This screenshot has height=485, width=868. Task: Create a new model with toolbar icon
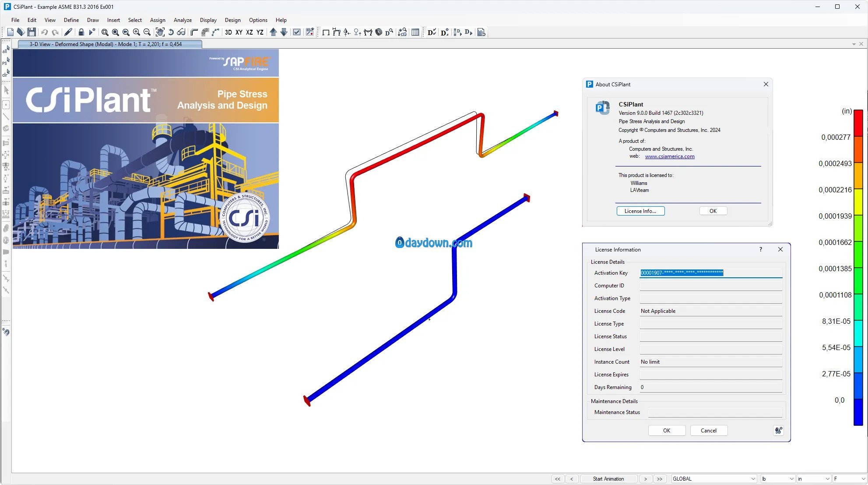[x=10, y=32]
